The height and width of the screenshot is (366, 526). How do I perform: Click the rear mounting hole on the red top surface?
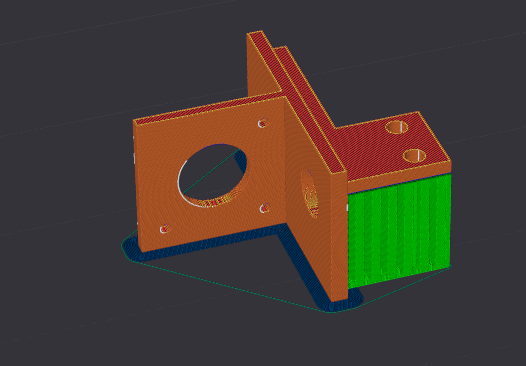(397, 127)
